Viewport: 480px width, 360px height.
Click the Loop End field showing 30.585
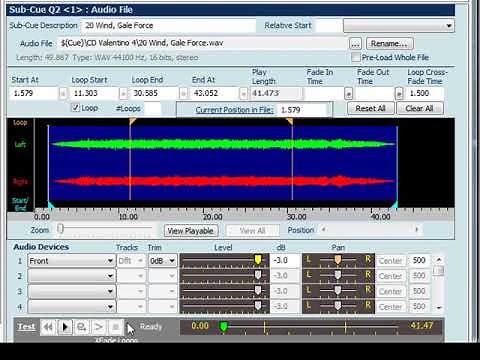[x=155, y=93]
